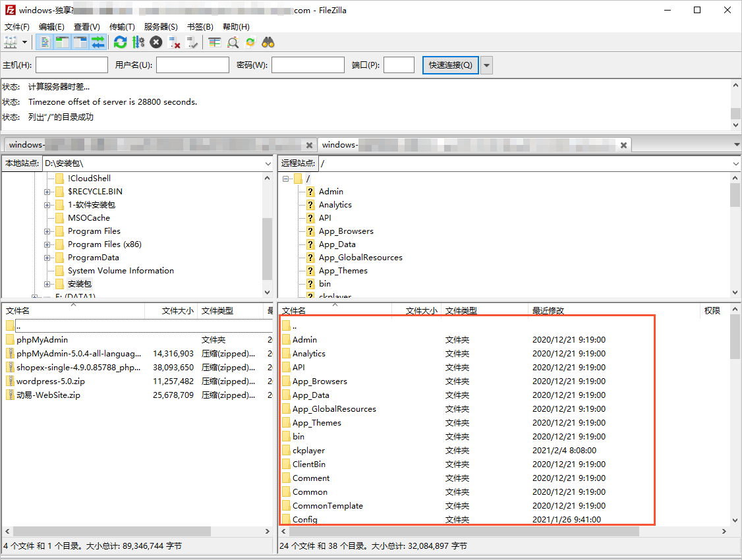Open remote site path dropdown

[735, 163]
